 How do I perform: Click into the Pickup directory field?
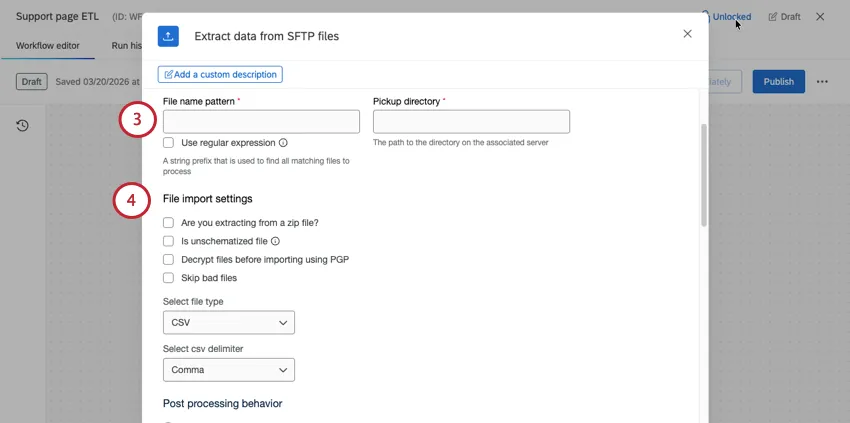click(471, 121)
